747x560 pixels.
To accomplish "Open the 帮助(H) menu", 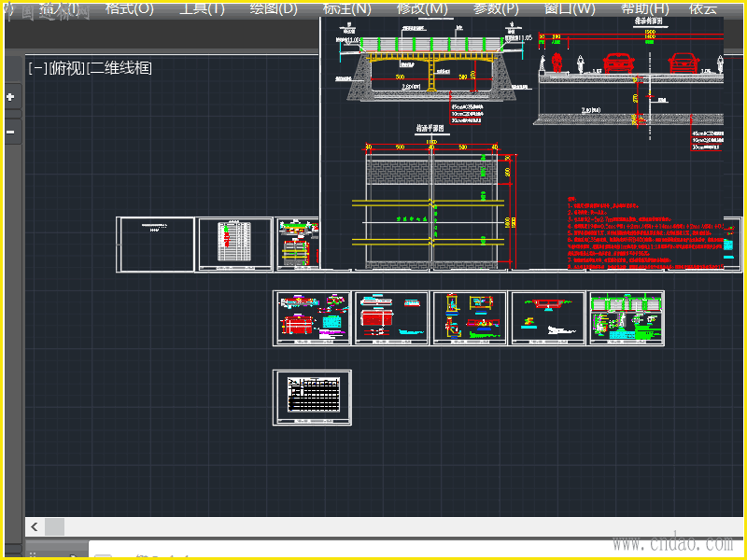I will pos(644,8).
